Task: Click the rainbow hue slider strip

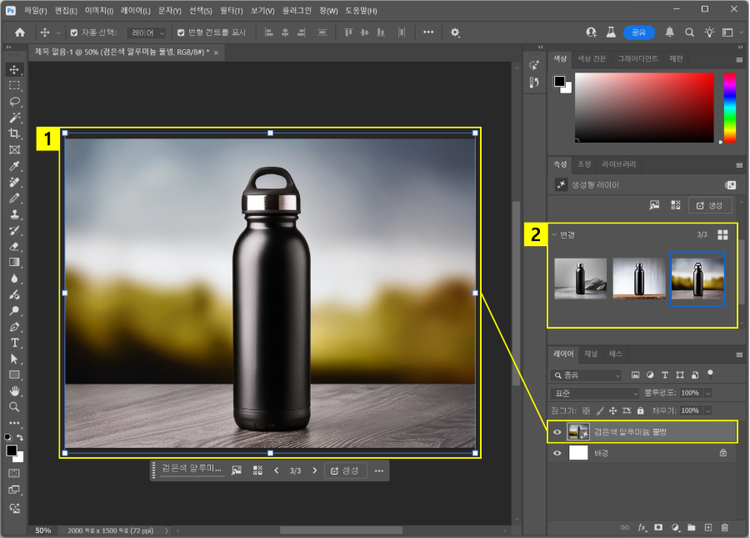Action: click(x=728, y=107)
